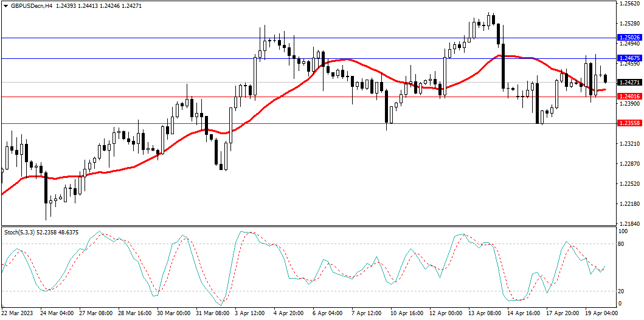Image resolution: width=644 pixels, height=320 pixels.
Task: Click the stochastic 100 level label
Action: 623,231
